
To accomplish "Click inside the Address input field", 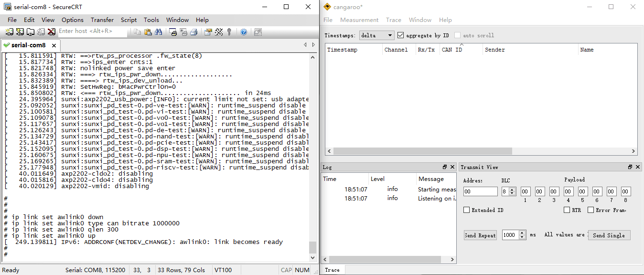I will coord(480,191).
